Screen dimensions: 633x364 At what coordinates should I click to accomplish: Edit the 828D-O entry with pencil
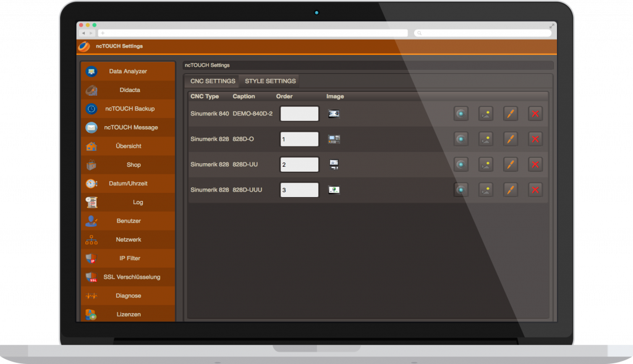(x=510, y=139)
